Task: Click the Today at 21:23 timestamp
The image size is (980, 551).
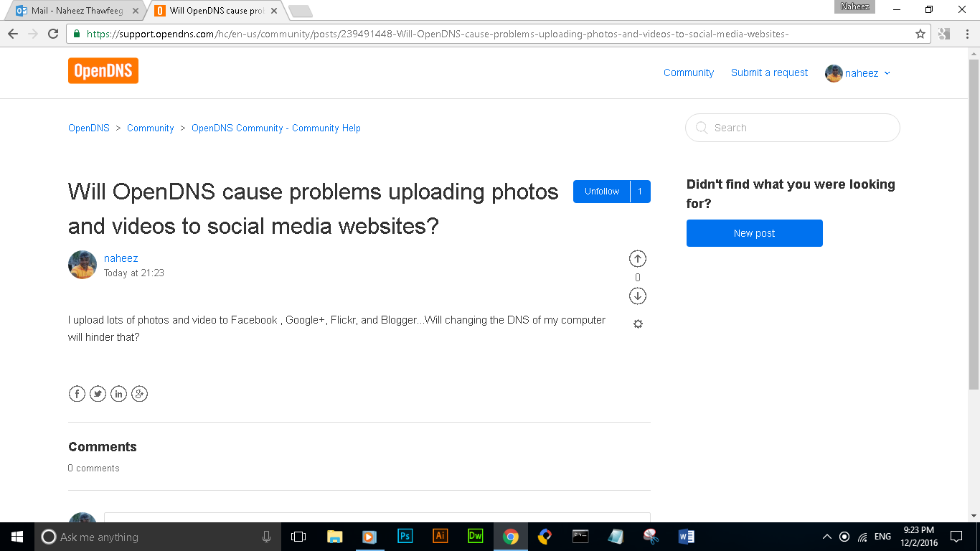Action: [x=134, y=273]
